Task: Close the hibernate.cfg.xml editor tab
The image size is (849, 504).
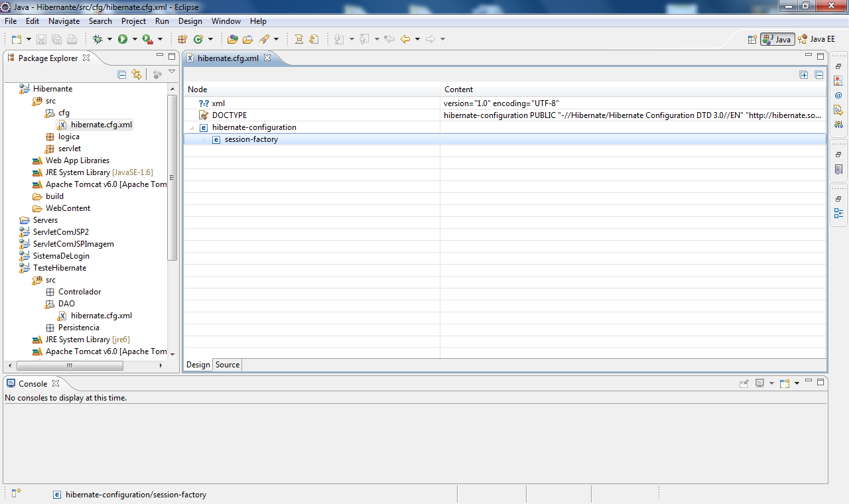Action: [268, 58]
